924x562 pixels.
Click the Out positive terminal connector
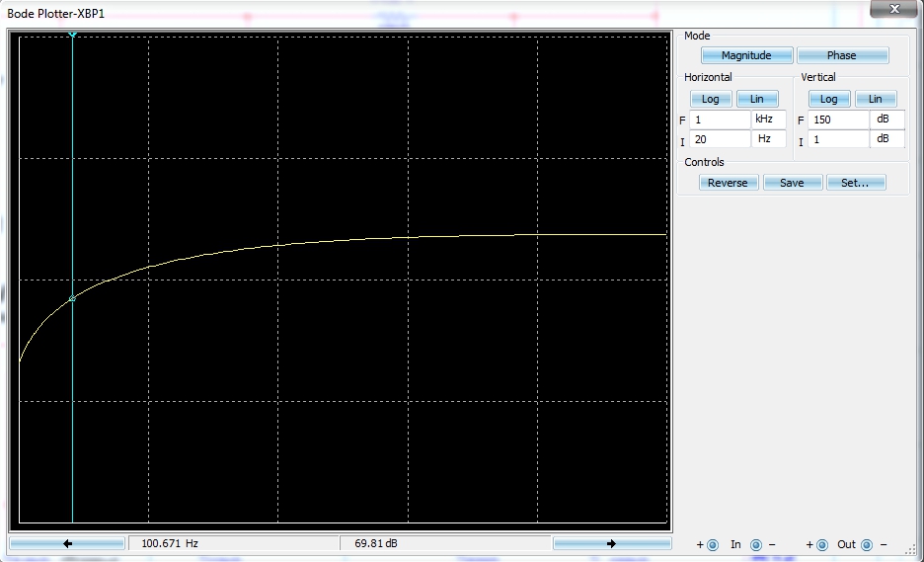coord(822,544)
